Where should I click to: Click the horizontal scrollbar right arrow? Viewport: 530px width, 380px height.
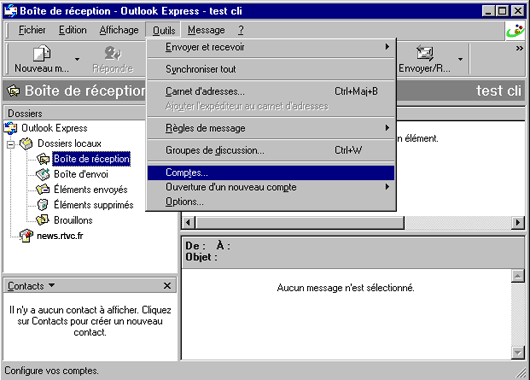[518, 223]
